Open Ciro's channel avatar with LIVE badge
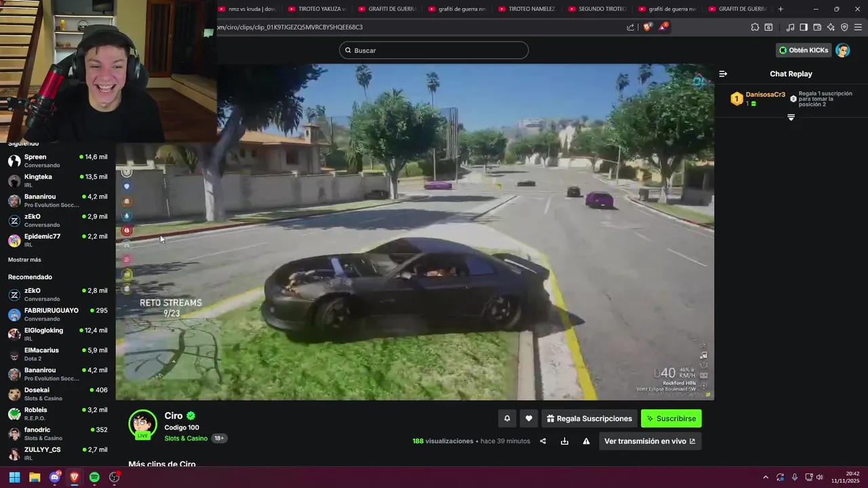The height and width of the screenshot is (488, 868). pos(142,425)
